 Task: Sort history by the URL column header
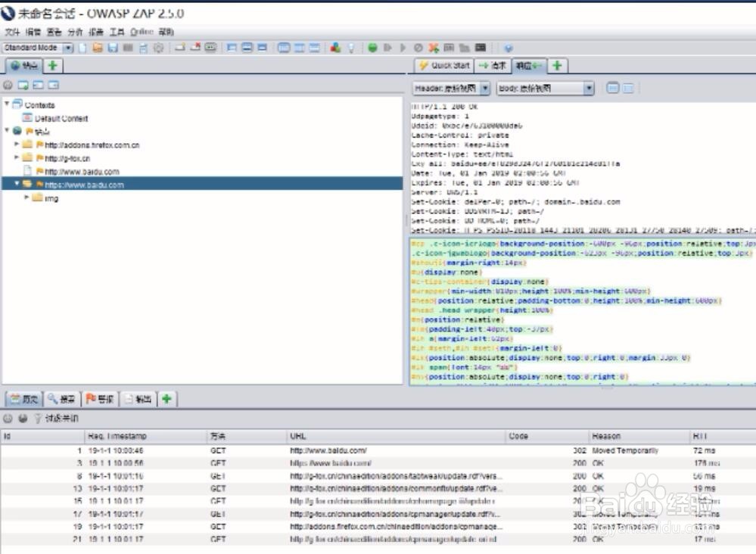(395, 437)
